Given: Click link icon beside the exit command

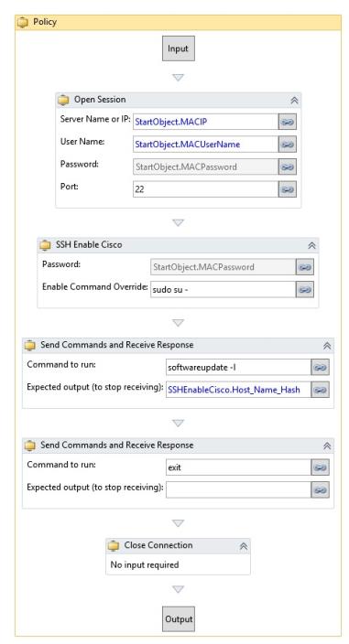Looking at the screenshot, I should (x=321, y=467).
